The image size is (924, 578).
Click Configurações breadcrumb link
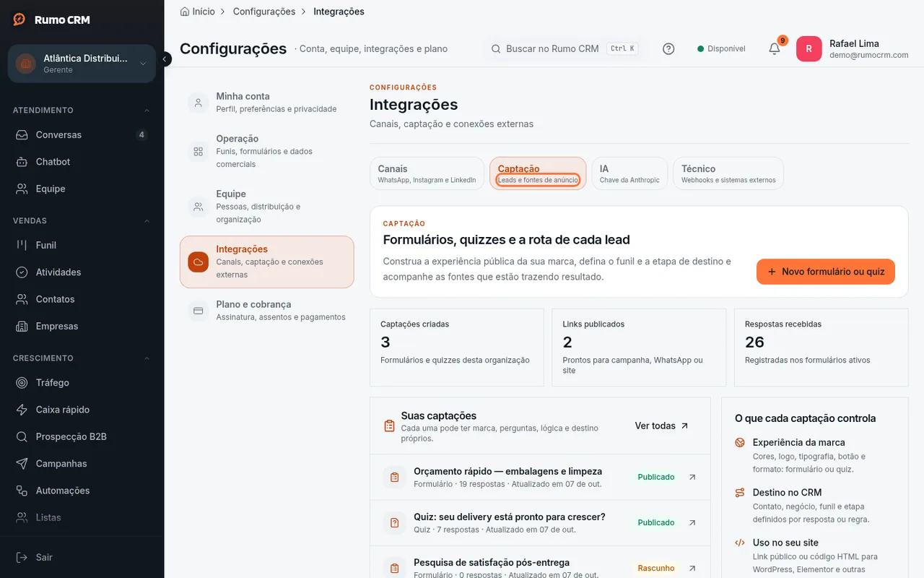coord(264,12)
